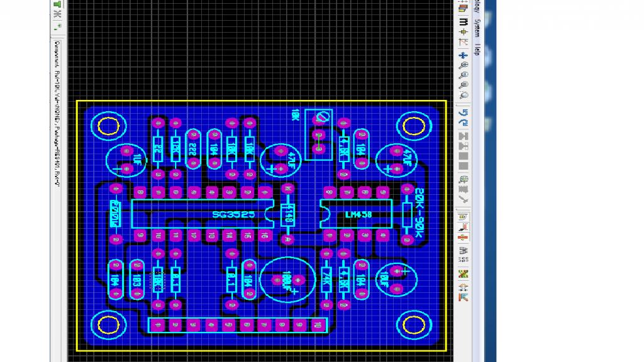Click the blue undo arrow
The height and width of the screenshot is (362, 644).
464,112
